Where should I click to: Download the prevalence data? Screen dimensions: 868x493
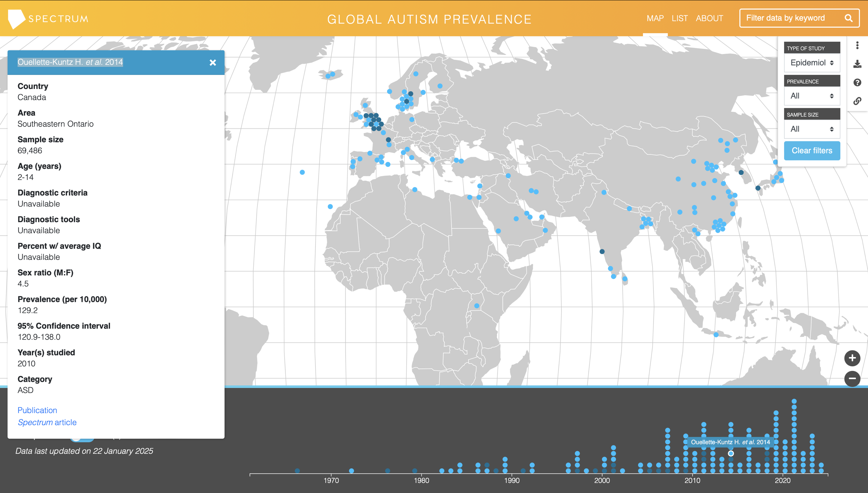tap(857, 64)
